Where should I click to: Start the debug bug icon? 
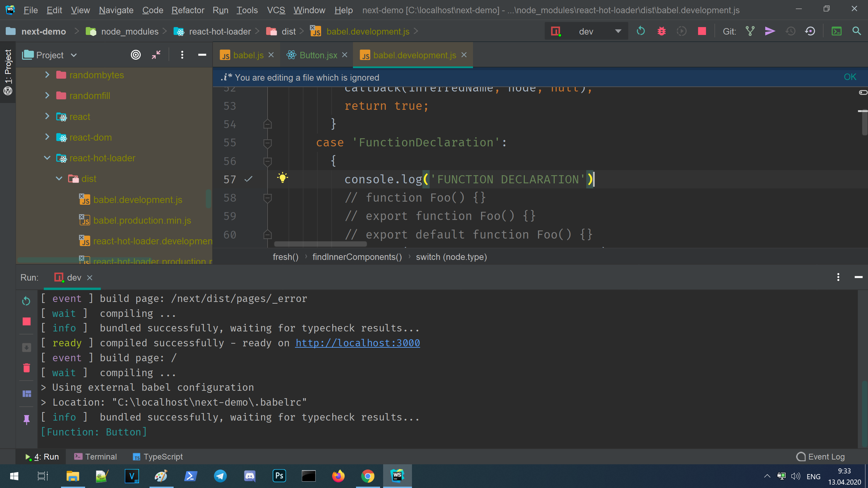(661, 31)
